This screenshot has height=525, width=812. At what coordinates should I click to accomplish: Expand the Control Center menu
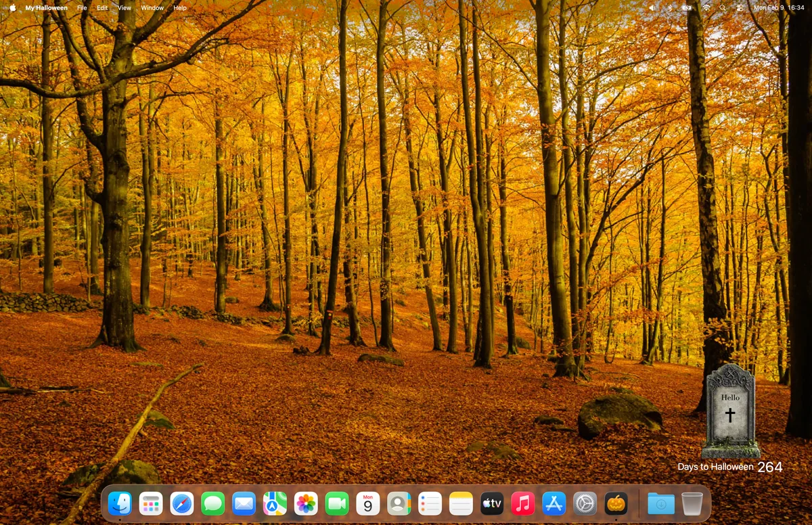pyautogui.click(x=740, y=7)
